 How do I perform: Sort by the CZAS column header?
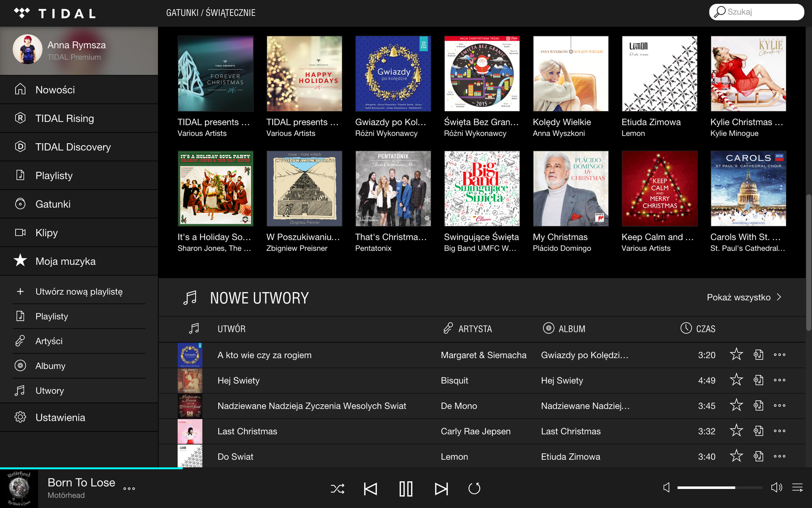[x=698, y=329]
